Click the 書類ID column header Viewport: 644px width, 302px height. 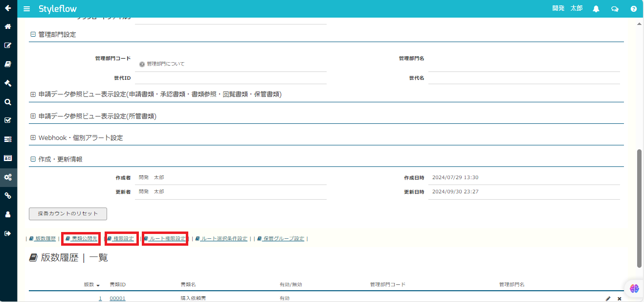point(118,284)
